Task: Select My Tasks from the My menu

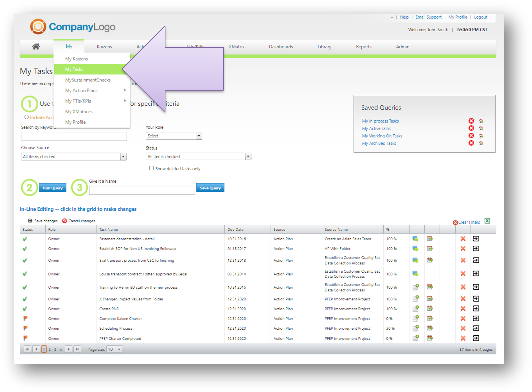Action: coord(74,69)
